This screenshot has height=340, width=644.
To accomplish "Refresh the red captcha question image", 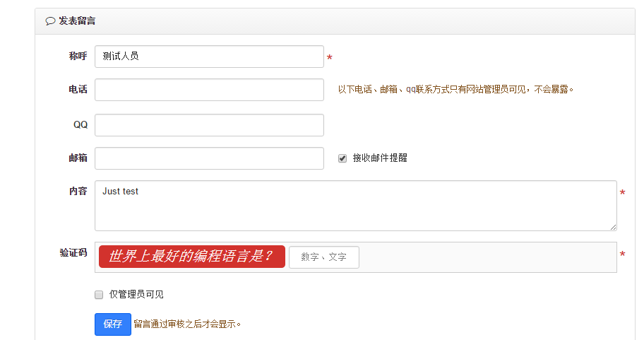I will click(191, 257).
